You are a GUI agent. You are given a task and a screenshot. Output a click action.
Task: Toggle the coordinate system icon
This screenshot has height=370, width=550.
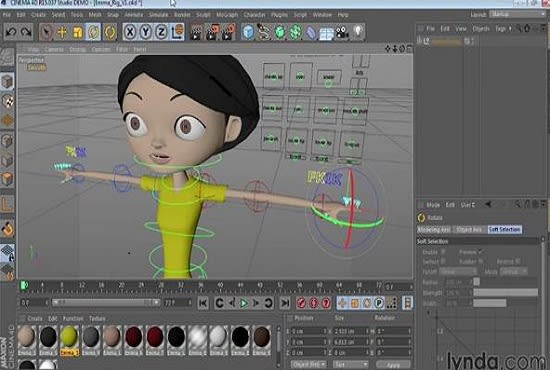177,32
